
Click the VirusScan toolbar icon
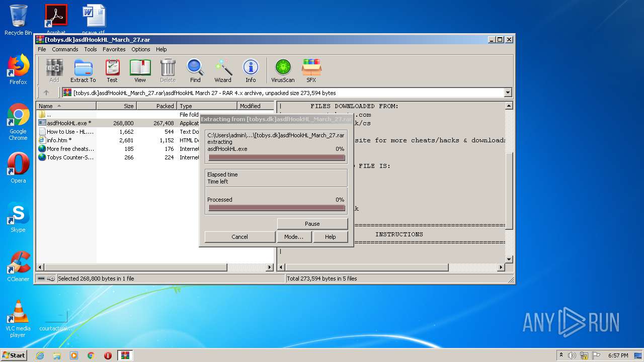tap(283, 70)
